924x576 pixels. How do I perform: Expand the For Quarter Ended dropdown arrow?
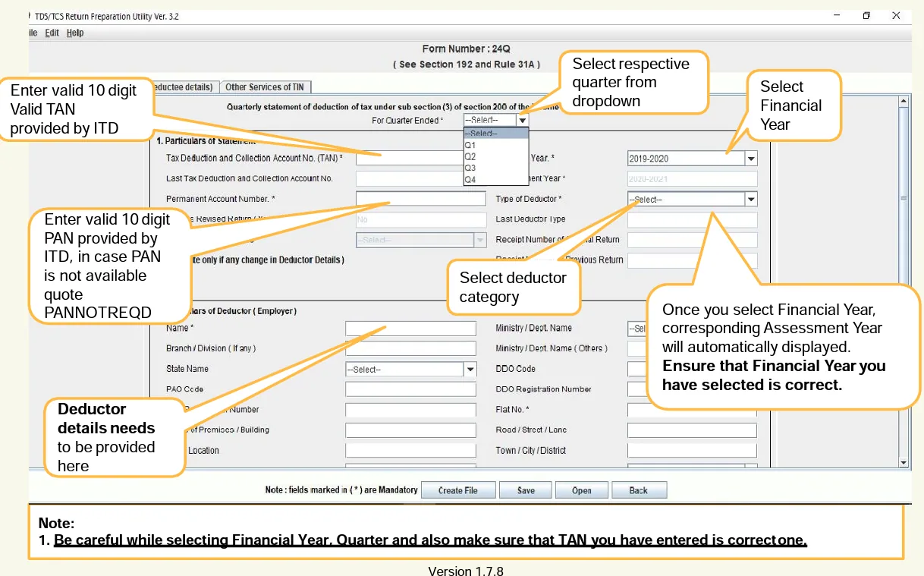point(523,120)
